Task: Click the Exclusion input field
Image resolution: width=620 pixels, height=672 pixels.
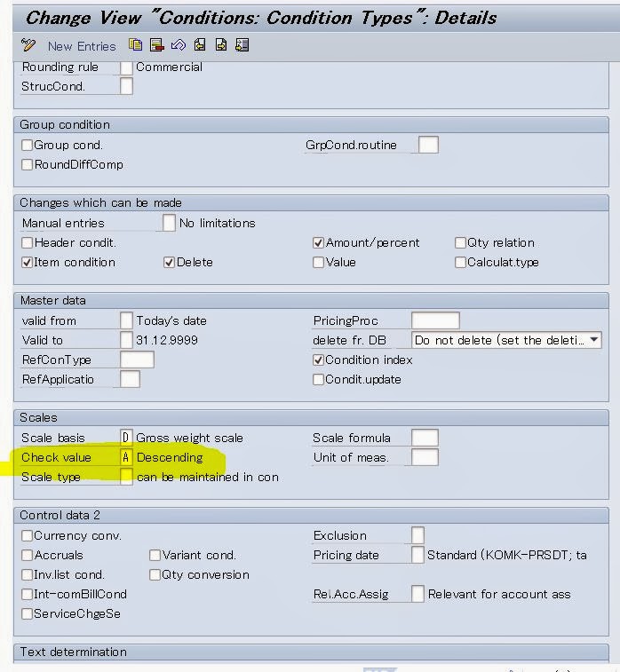Action: (417, 535)
